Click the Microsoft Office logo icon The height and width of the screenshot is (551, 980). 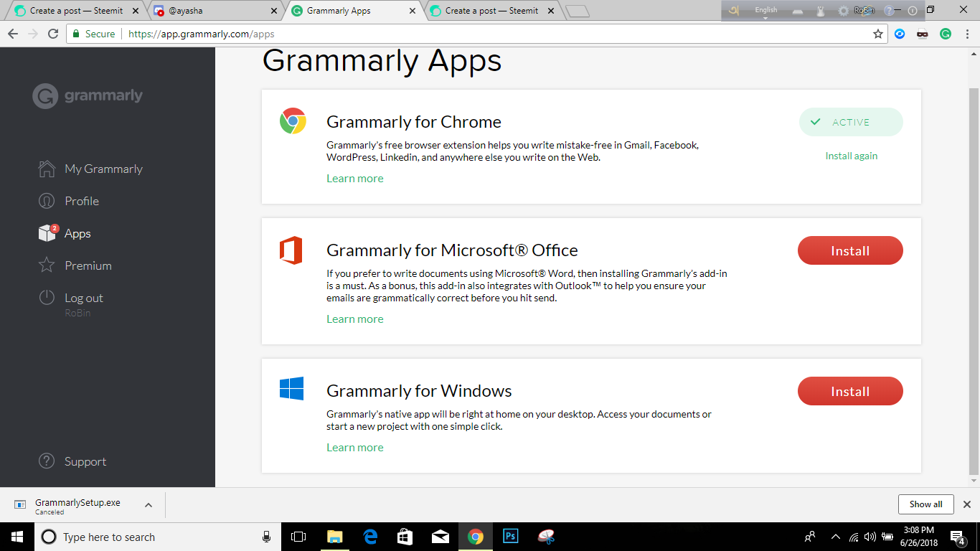point(291,250)
